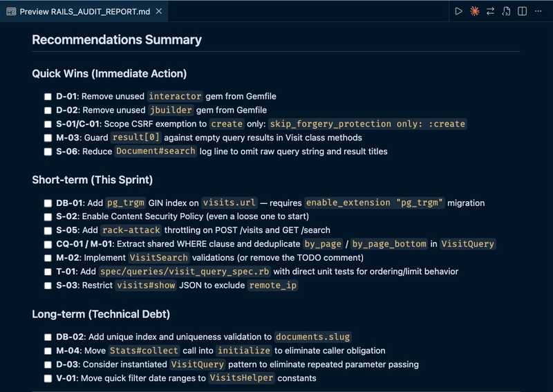Click the 'initialize' inline code
Screen dimensions: 553x392
point(244,350)
